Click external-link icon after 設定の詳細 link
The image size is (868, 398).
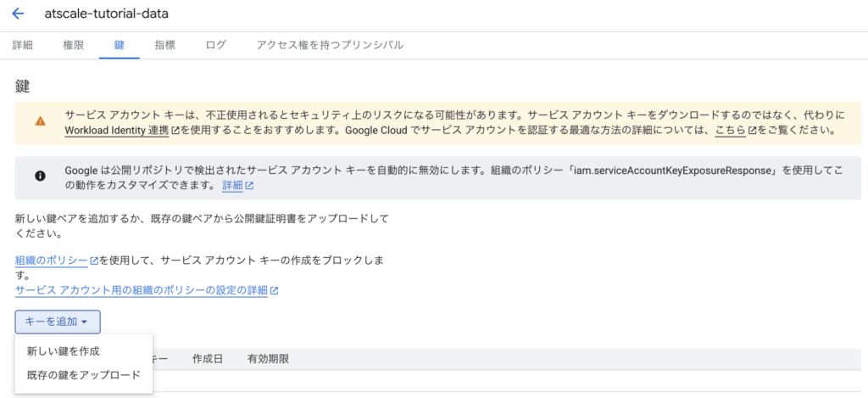275,291
